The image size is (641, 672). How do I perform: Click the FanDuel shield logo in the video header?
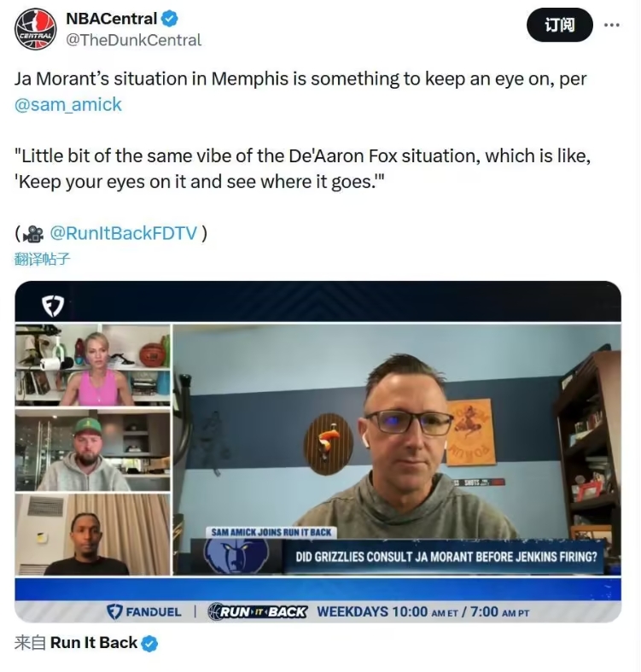pos(53,306)
